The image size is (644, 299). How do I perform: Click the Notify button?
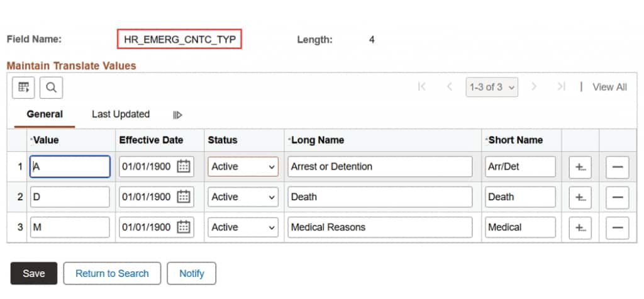(x=192, y=273)
